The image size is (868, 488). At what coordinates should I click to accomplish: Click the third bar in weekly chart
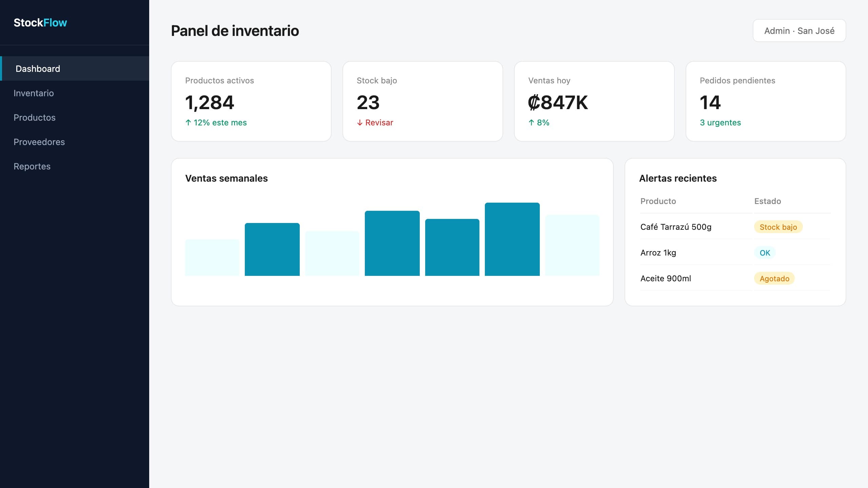(332, 253)
